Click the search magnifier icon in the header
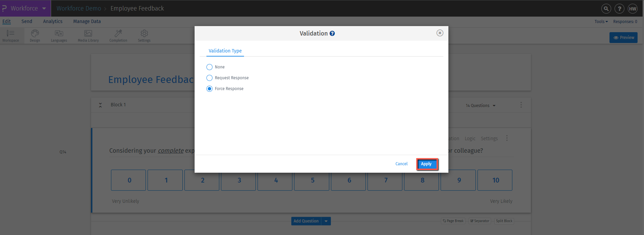Image resolution: width=644 pixels, height=235 pixels. pos(606,9)
